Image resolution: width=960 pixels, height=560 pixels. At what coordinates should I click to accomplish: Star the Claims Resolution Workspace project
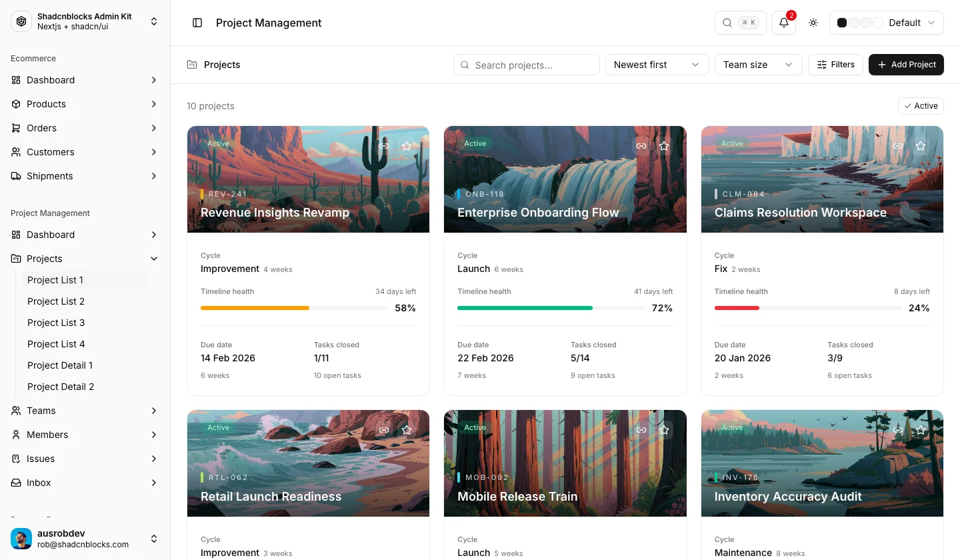pyautogui.click(x=921, y=146)
